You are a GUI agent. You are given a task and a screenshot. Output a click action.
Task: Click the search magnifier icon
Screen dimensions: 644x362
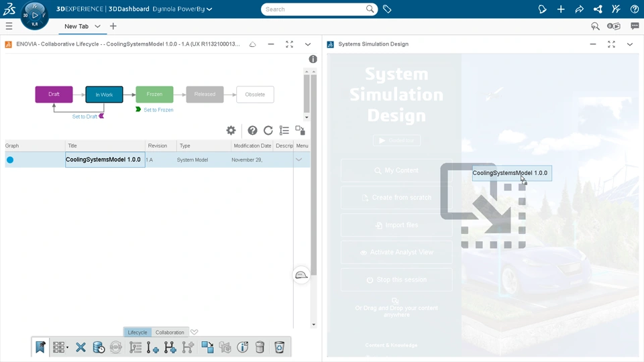(370, 9)
